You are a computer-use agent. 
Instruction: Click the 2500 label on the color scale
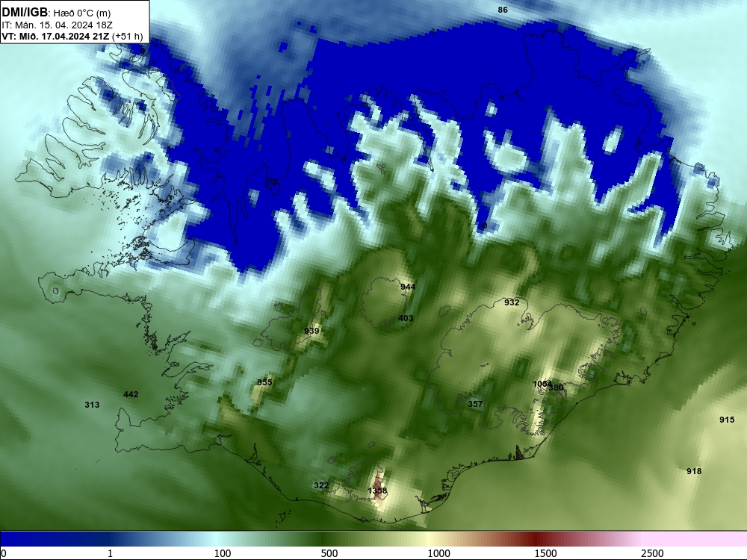(652, 553)
